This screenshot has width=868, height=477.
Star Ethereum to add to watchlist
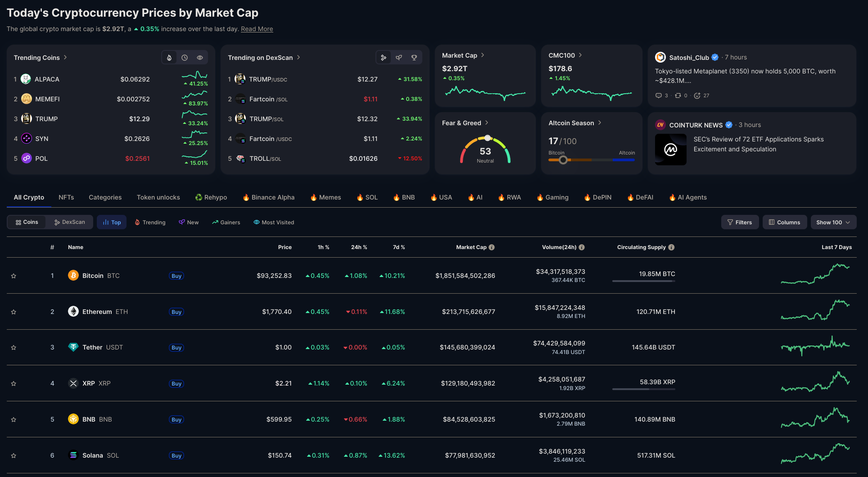point(14,312)
